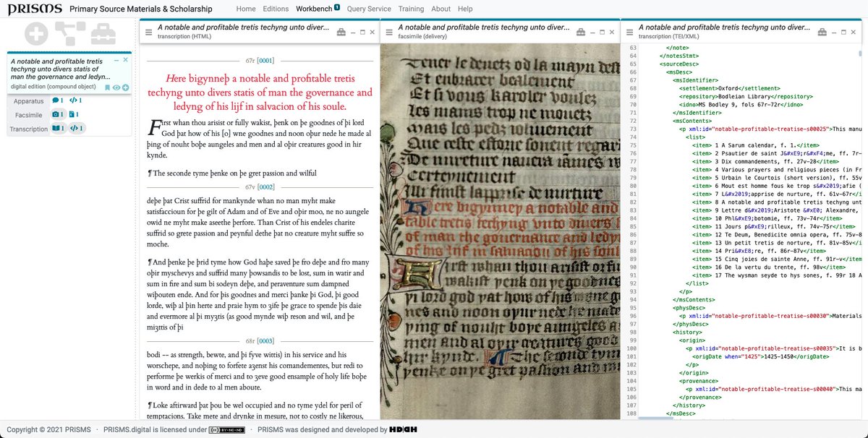Viewport: 868px width, 438px height.
Task: Toggle Facsimile camera view item
Action: (x=58, y=114)
